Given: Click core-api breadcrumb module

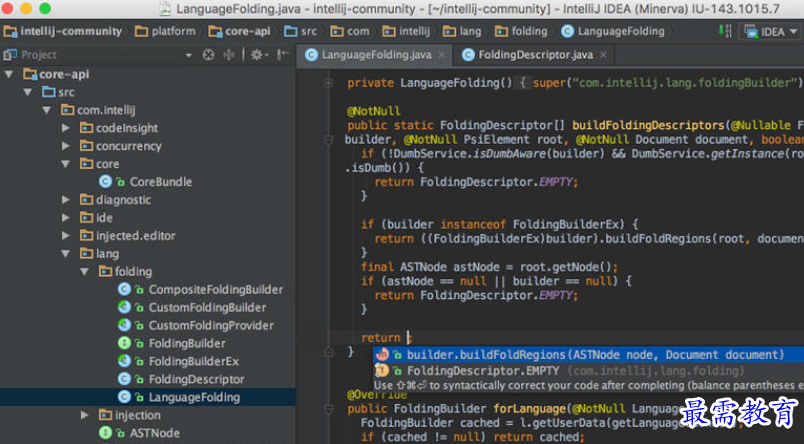Looking at the screenshot, I should tap(239, 31).
